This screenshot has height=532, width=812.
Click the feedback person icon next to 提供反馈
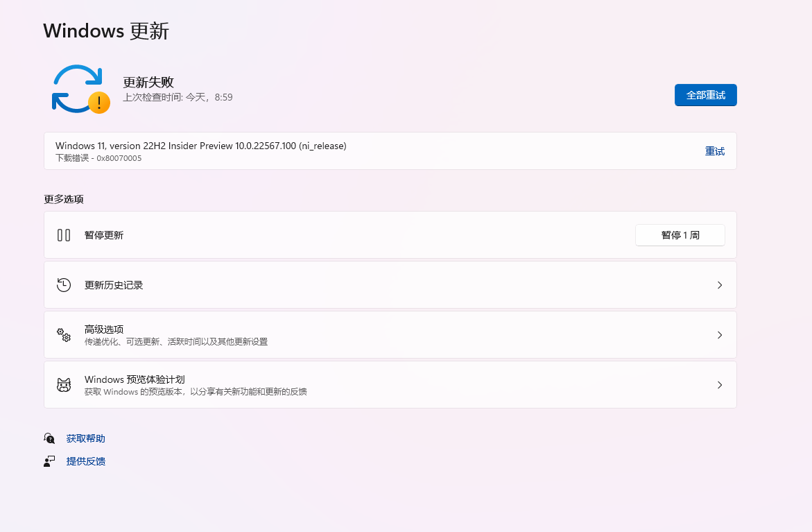tap(49, 461)
